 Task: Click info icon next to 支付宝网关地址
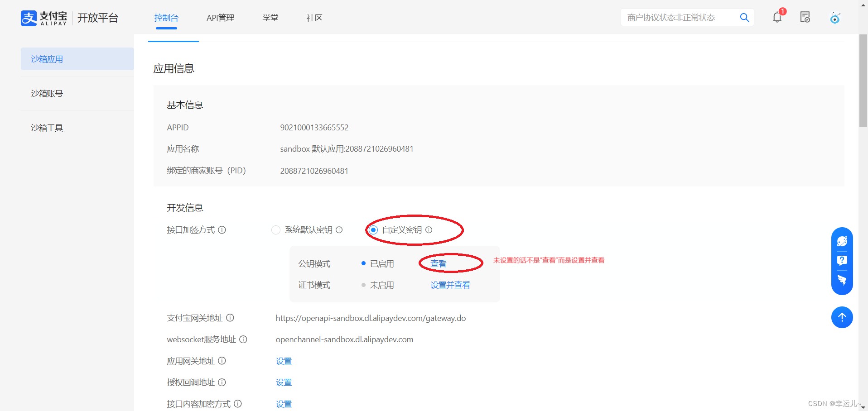(x=230, y=318)
